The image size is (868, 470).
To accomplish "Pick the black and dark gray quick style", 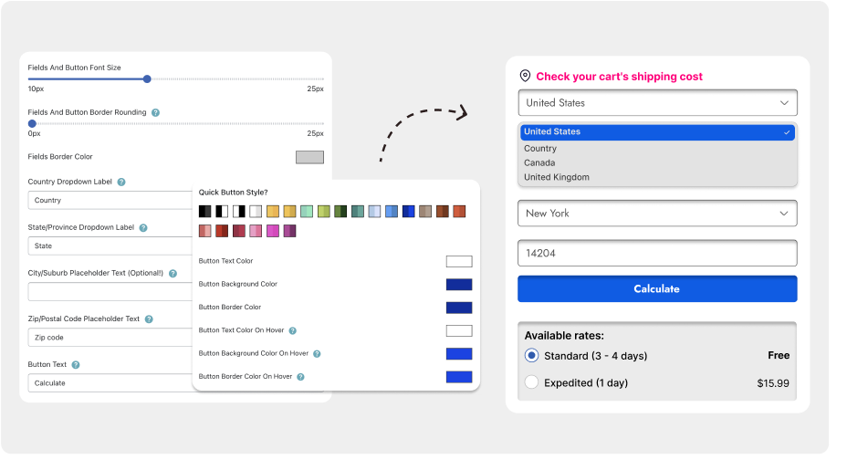I will point(204,212).
